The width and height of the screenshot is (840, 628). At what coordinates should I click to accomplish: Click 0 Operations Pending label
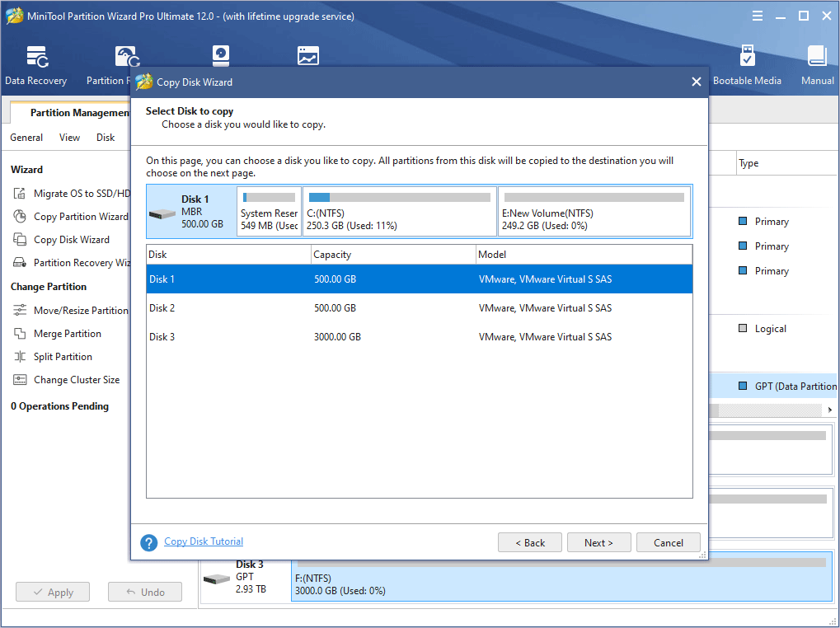tap(59, 406)
